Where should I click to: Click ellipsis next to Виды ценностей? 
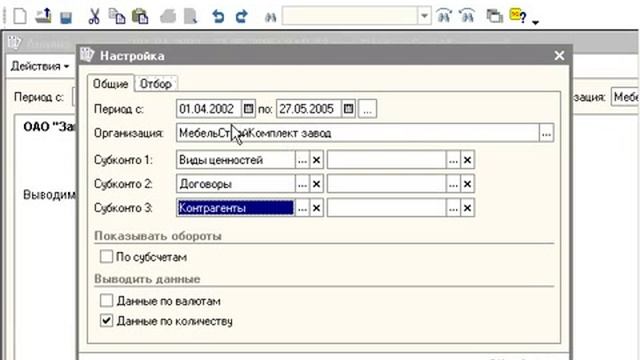point(302,160)
